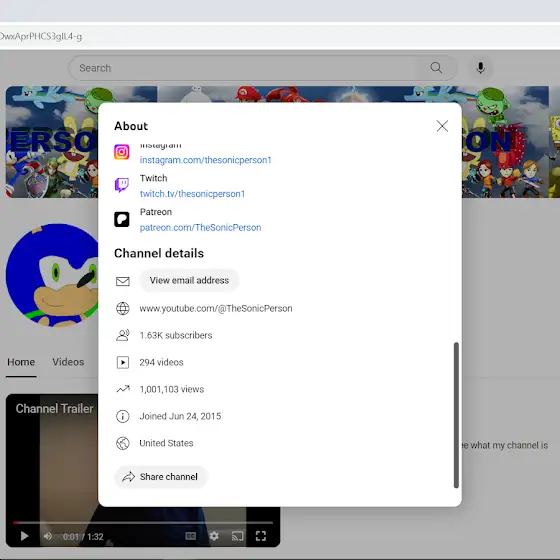560x560 pixels.
Task: Select the www.youtube.com/@TheSonicPerson text
Action: pos(216,308)
